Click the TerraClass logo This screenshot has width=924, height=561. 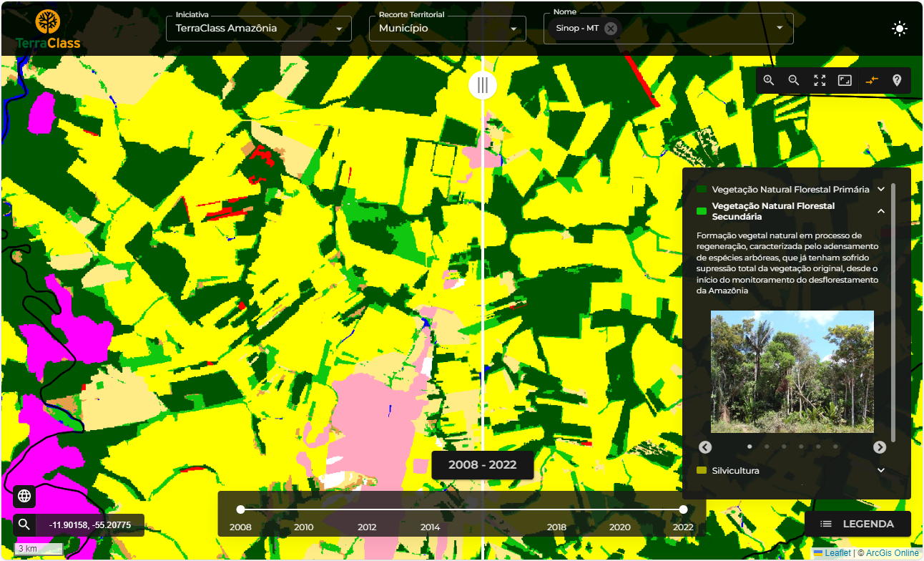coord(48,29)
